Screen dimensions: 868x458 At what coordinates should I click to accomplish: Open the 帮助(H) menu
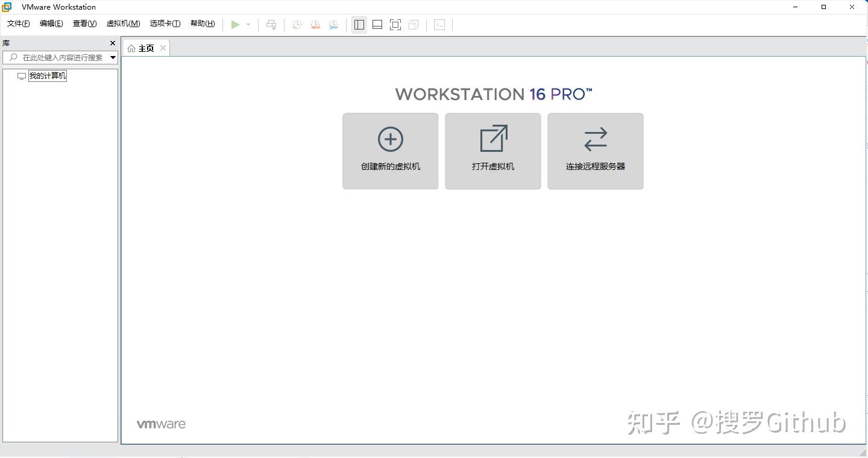(x=203, y=24)
